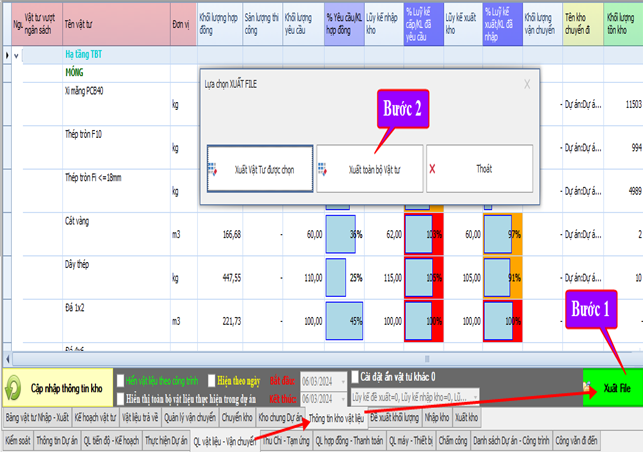
Task: Open the Lũy kế xuất filter dropdown
Action: point(473,398)
